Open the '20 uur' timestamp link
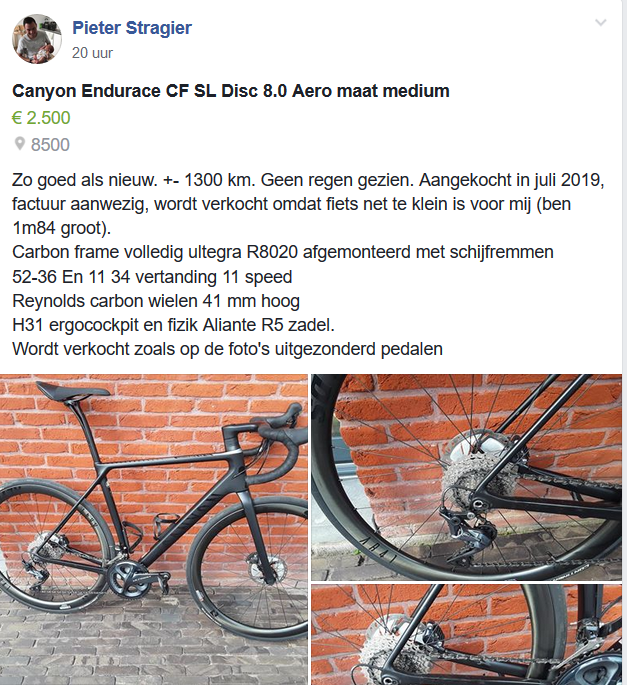Screen dimensions: 627x685 tap(92, 53)
